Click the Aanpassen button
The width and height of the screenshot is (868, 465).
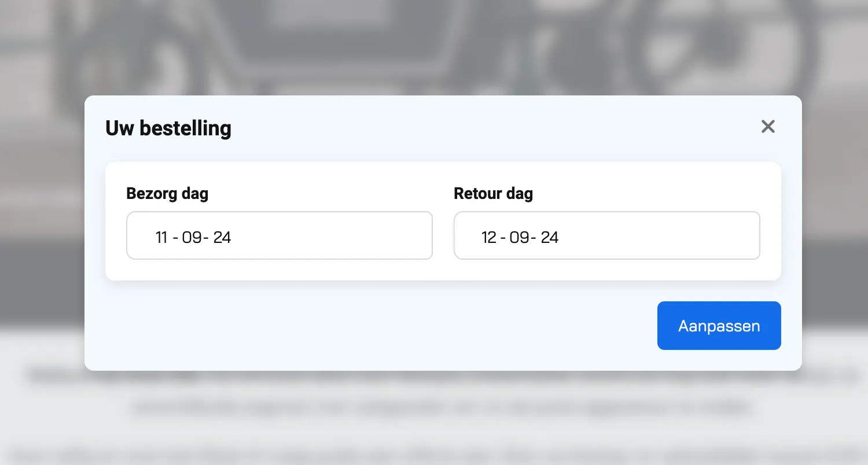[x=719, y=326]
